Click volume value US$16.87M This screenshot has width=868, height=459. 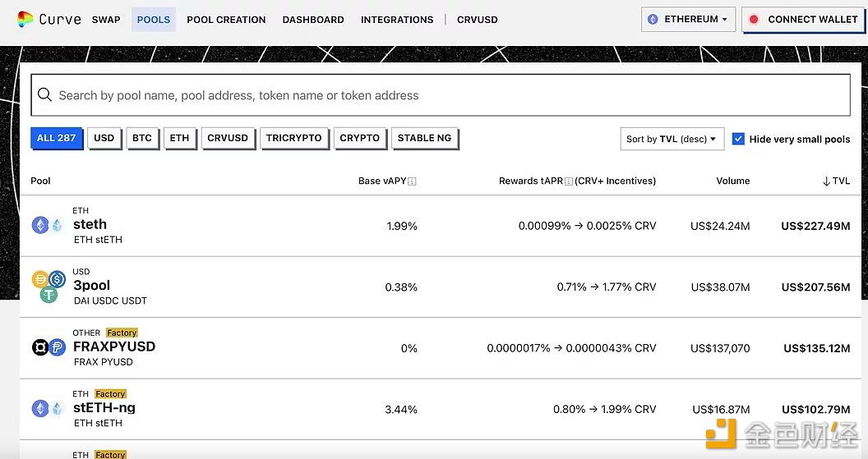(x=722, y=410)
